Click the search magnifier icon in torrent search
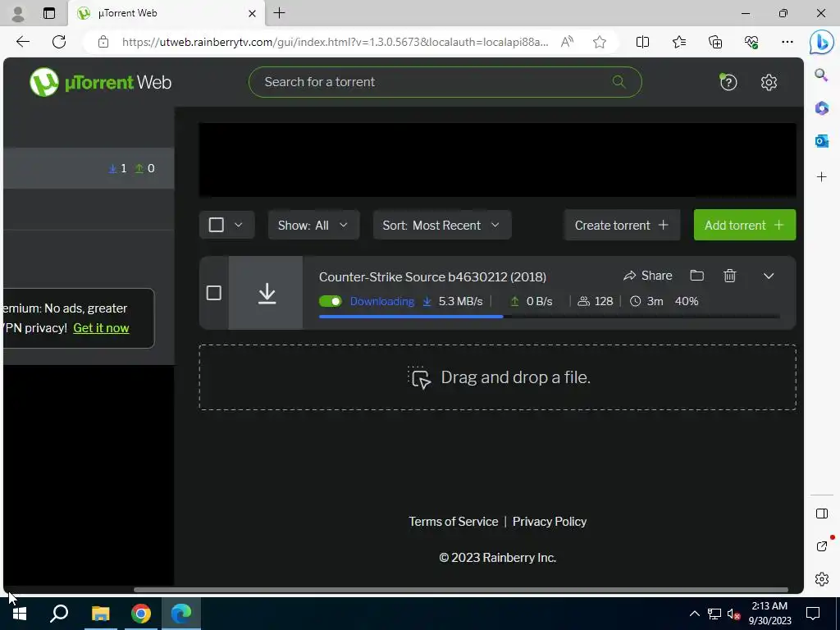Viewport: 840px width, 630px height. coord(619,81)
